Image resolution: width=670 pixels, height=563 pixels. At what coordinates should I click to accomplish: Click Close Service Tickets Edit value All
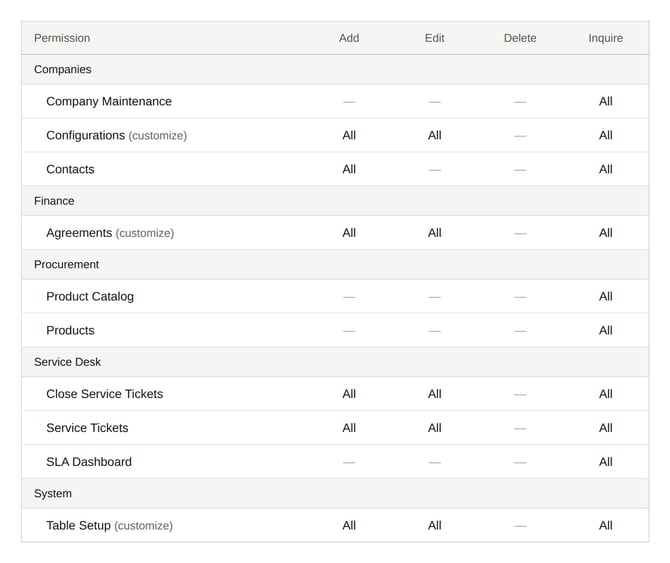coord(435,394)
